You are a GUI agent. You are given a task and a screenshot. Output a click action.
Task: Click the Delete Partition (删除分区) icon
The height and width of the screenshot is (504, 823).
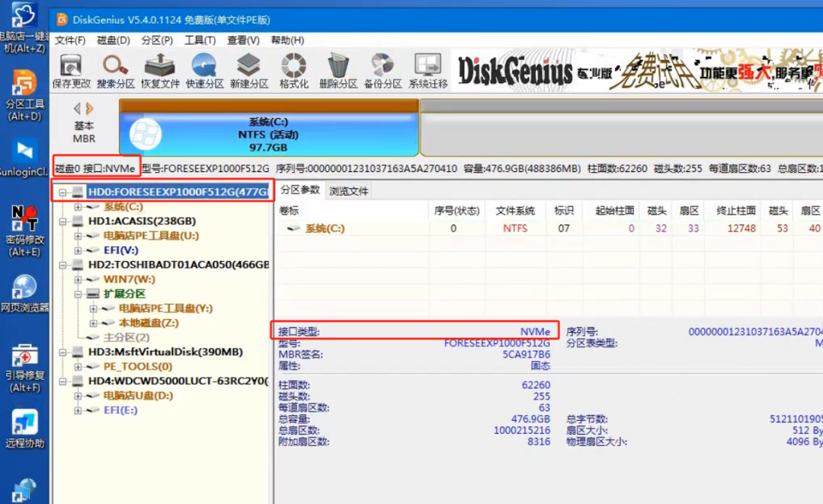338,71
